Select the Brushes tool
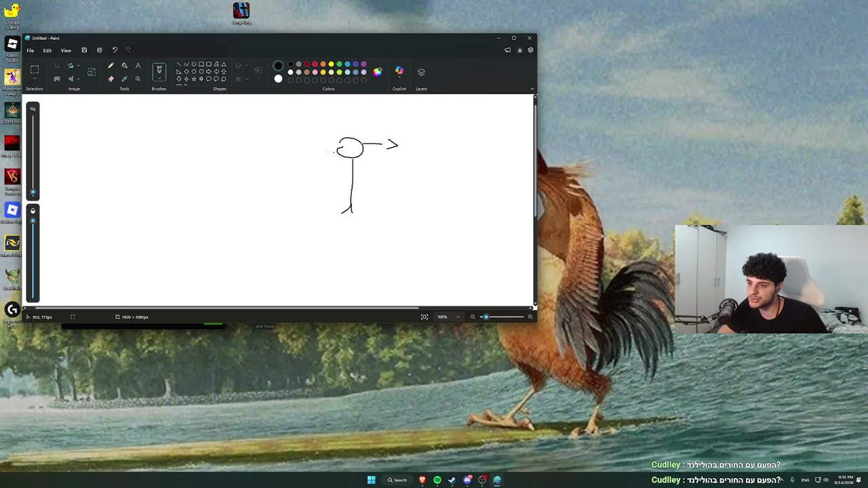This screenshot has width=868, height=488. [159, 70]
